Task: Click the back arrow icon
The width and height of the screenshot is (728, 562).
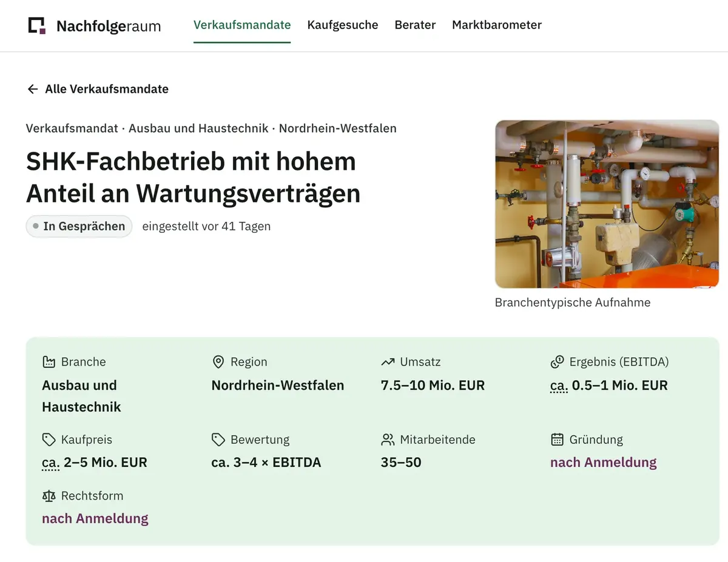Action: (x=33, y=89)
